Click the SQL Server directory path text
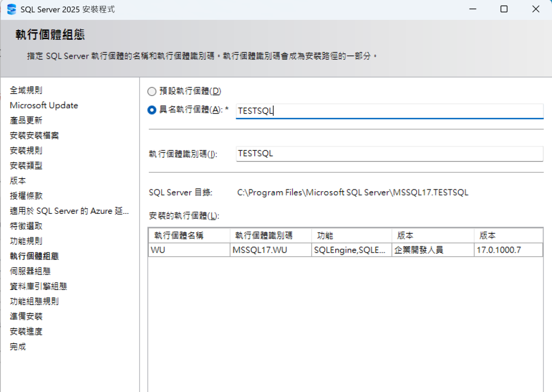 (x=353, y=193)
